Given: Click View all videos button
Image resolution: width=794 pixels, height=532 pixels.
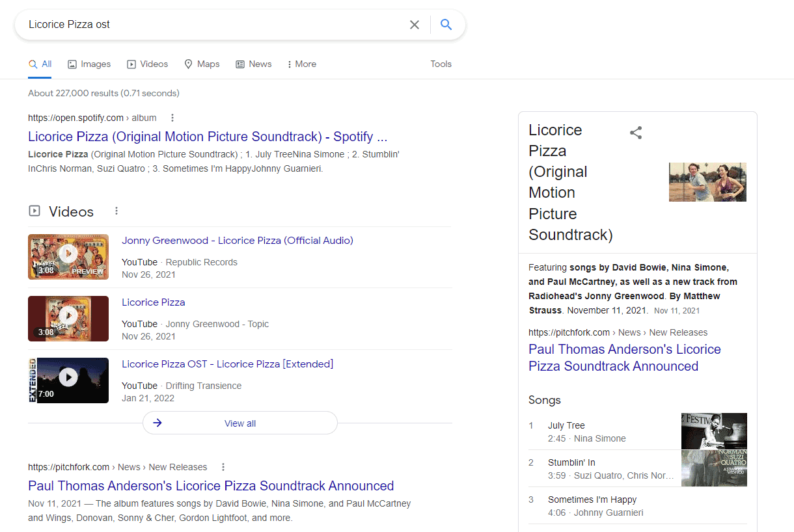Looking at the screenshot, I should 240,423.
